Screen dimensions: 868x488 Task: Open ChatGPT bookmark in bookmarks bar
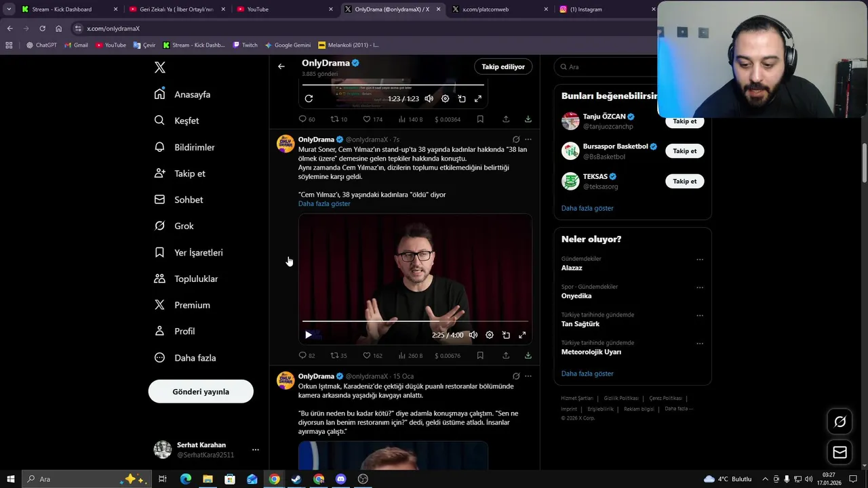(41, 45)
